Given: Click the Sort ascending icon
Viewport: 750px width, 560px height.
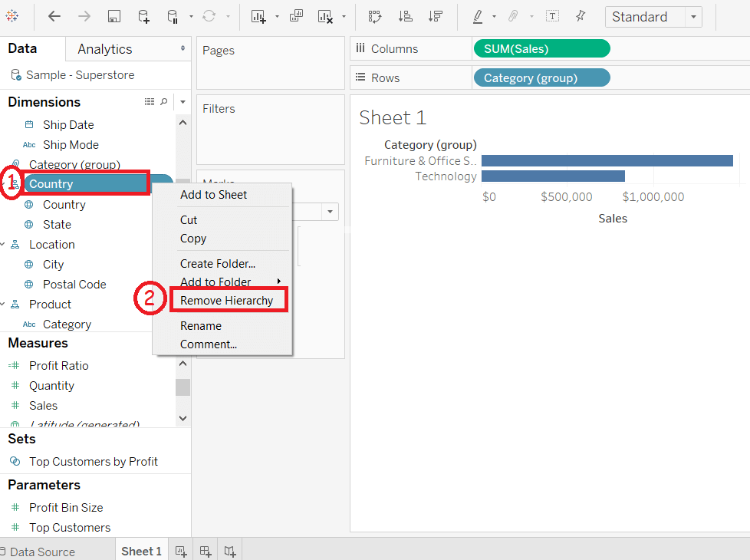Looking at the screenshot, I should [405, 17].
